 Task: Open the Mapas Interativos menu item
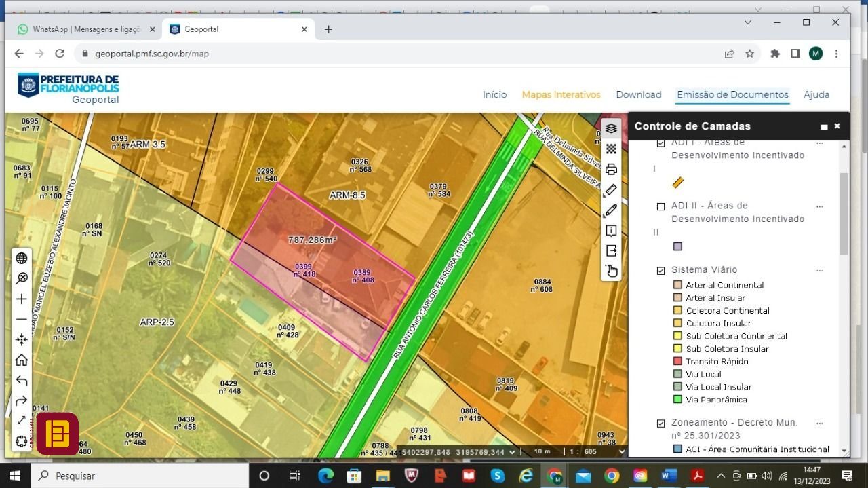tap(561, 95)
